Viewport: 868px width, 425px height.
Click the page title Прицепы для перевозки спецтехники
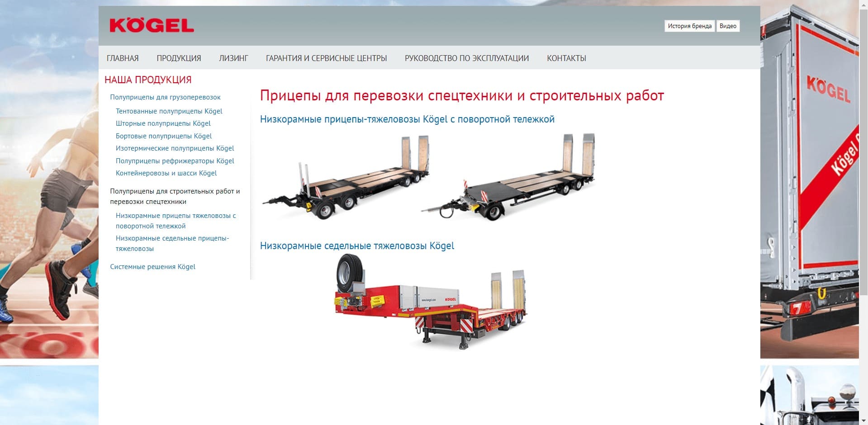click(462, 96)
